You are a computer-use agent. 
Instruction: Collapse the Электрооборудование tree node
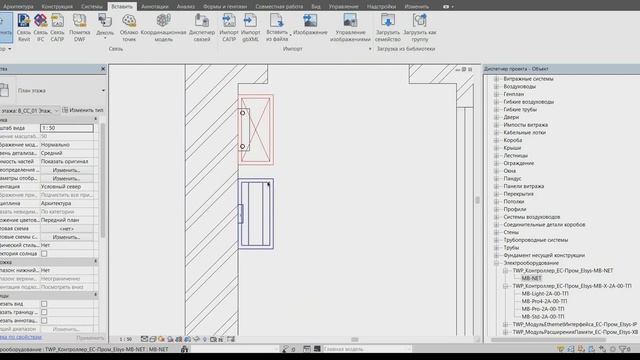coord(496,263)
